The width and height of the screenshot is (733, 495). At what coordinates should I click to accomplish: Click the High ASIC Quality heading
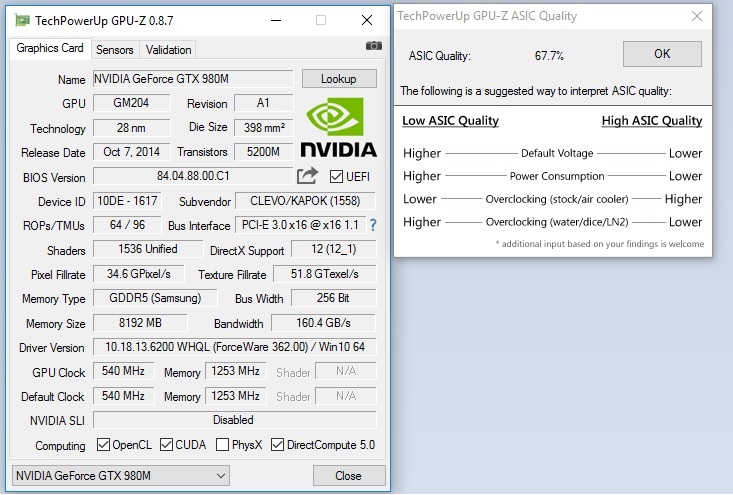click(652, 121)
